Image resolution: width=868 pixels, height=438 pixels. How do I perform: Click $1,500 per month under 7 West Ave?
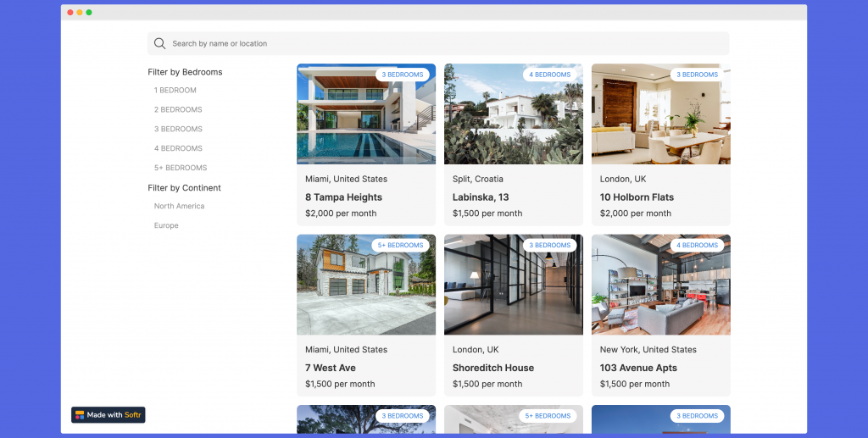pyautogui.click(x=340, y=384)
